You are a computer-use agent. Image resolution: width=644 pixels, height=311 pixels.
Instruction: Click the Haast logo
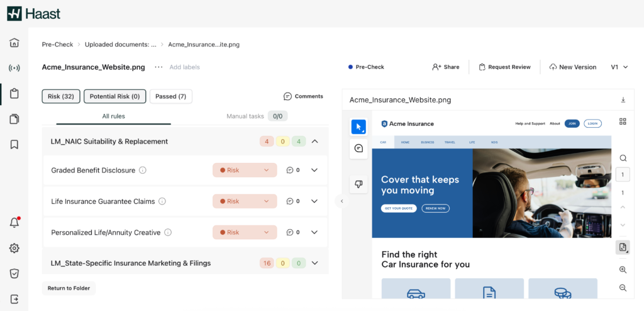(x=34, y=14)
